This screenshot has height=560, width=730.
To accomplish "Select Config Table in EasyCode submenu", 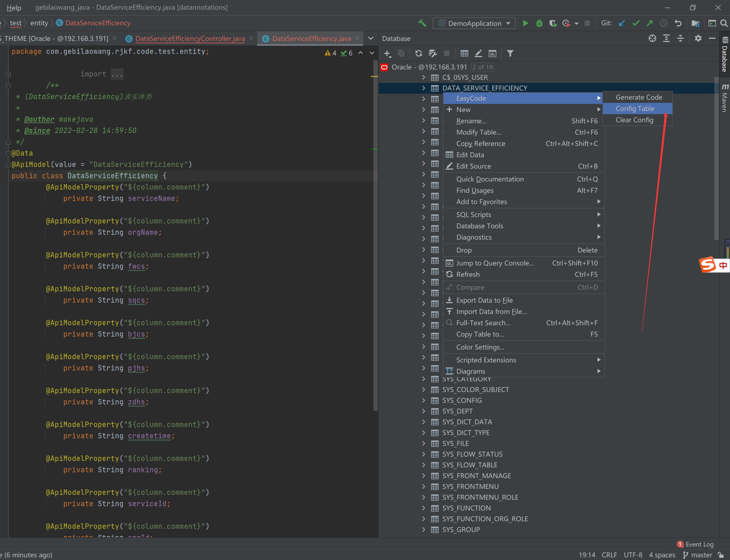I will [x=635, y=109].
